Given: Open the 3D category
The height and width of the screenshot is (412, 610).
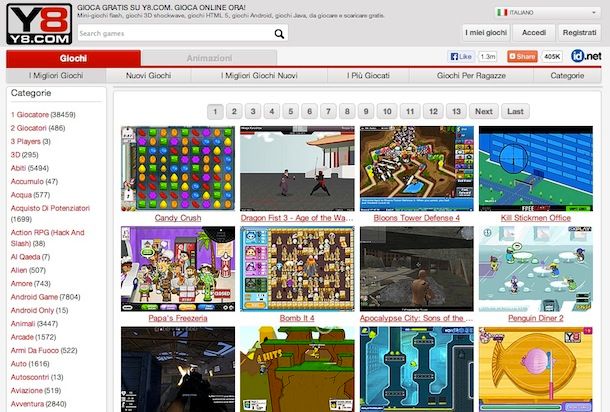Looking at the screenshot, I should (16, 155).
